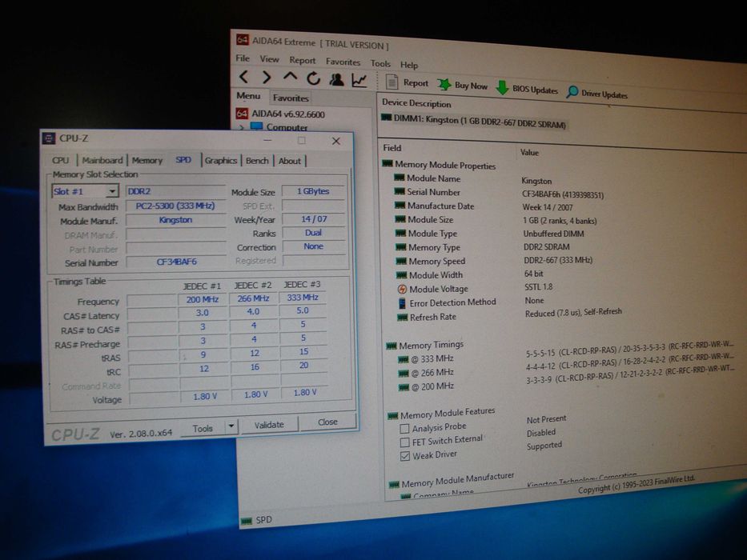Viewport: 747px width, 560px height.
Task: Select the DIMM1 Kingston device chip icon
Action: 387,118
